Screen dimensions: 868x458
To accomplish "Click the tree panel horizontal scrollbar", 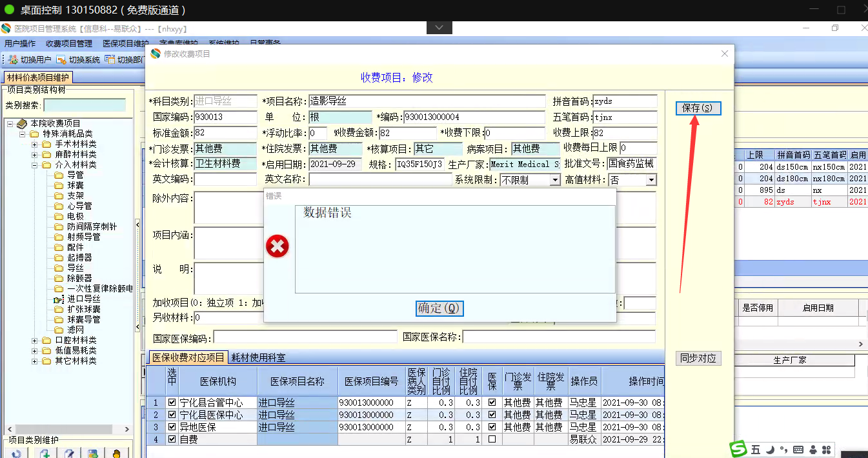I will point(65,429).
